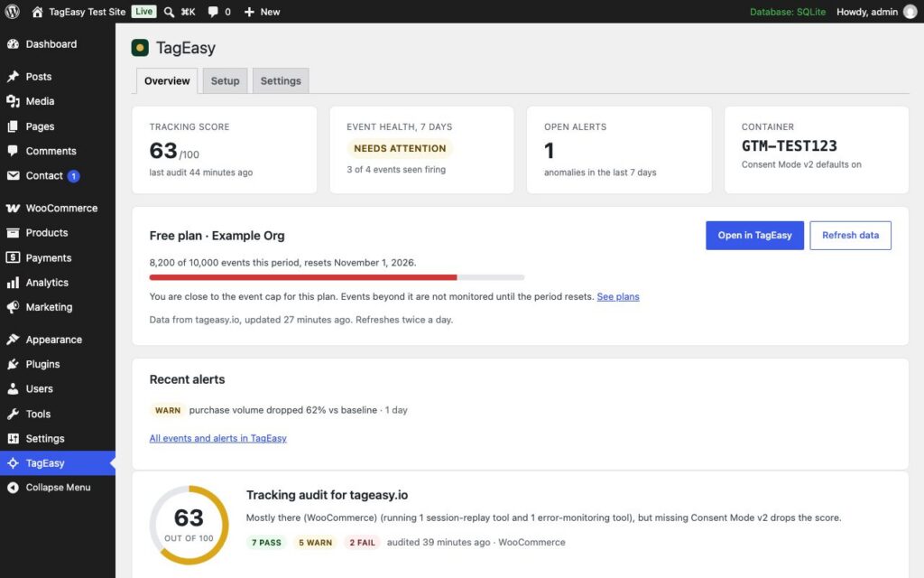Open All events and alerts in TagEasy link

(218, 438)
